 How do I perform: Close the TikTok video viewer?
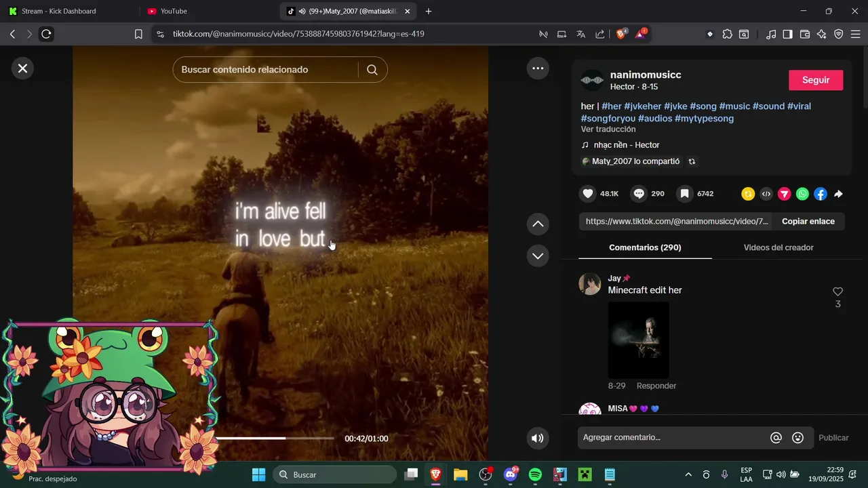(22, 68)
